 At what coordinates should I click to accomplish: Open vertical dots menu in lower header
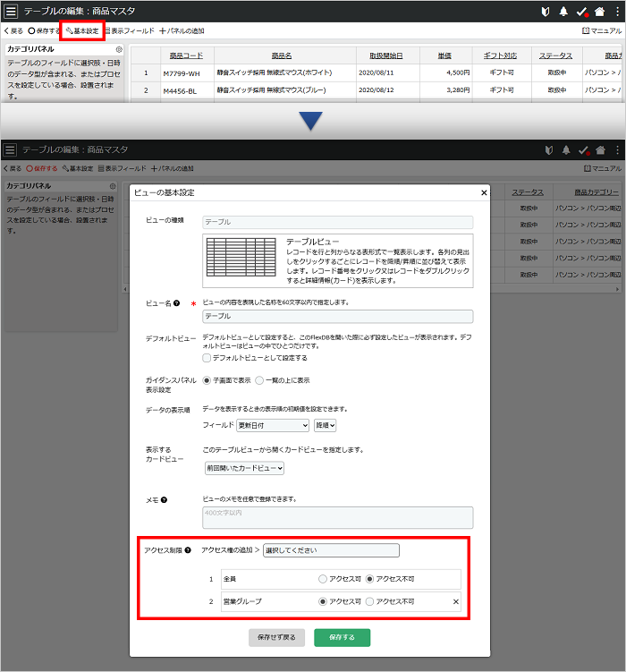pos(617,150)
